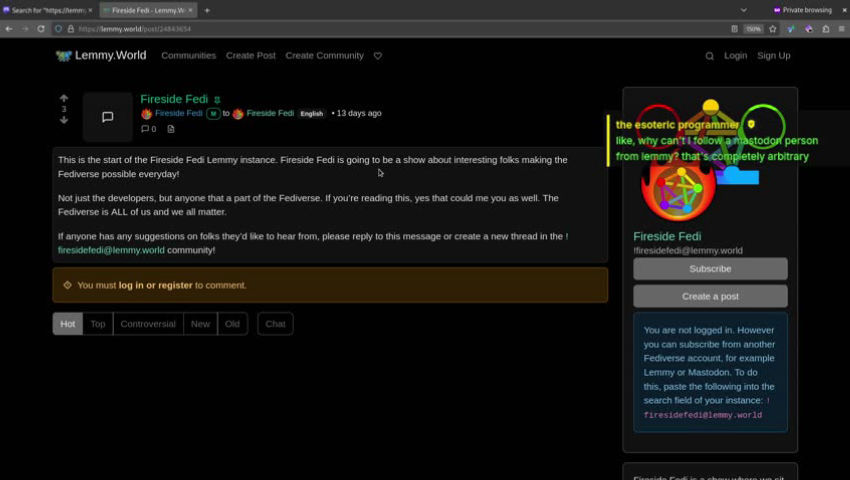Open a new tab with plus

[x=207, y=10]
